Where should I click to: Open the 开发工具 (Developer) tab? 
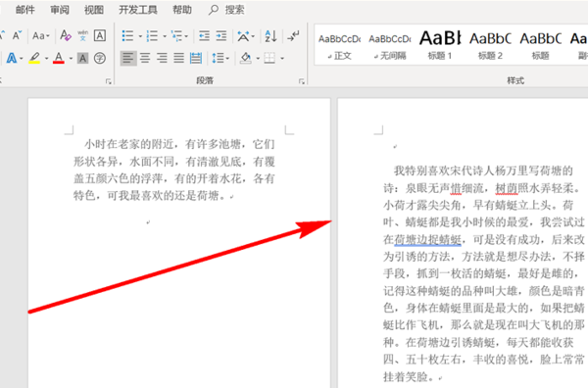pos(137,10)
